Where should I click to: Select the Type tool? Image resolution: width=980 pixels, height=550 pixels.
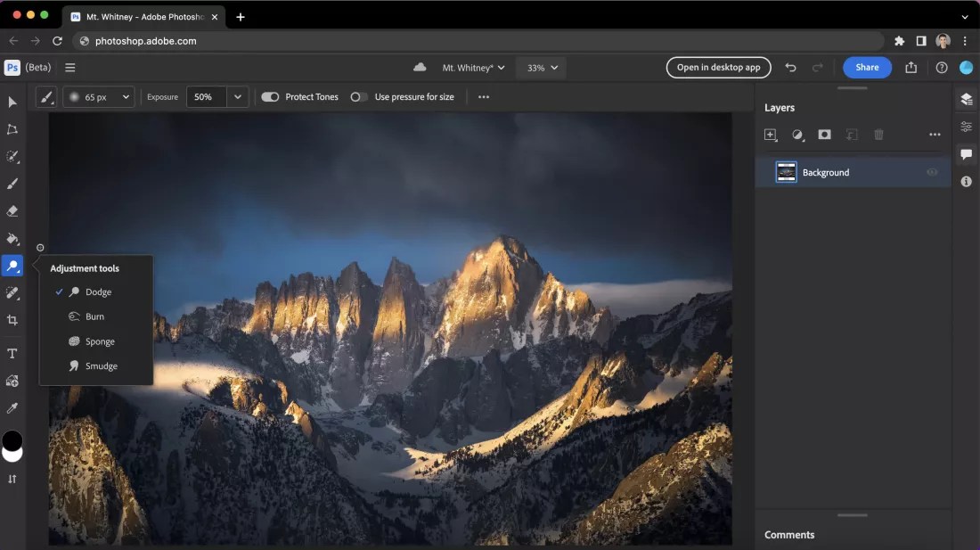[x=12, y=353]
